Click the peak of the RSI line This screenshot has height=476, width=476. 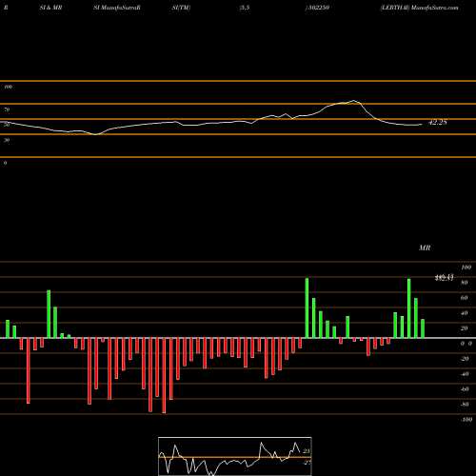[354, 101]
